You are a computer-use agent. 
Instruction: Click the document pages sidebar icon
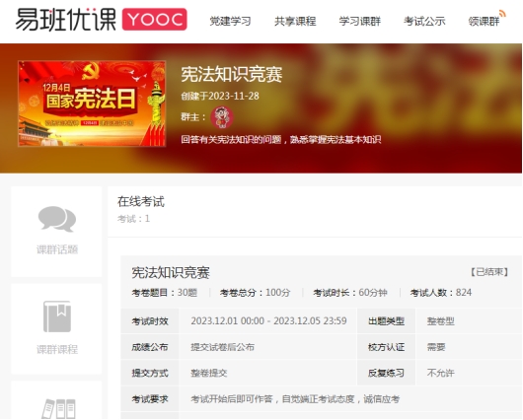pyautogui.click(x=58, y=409)
